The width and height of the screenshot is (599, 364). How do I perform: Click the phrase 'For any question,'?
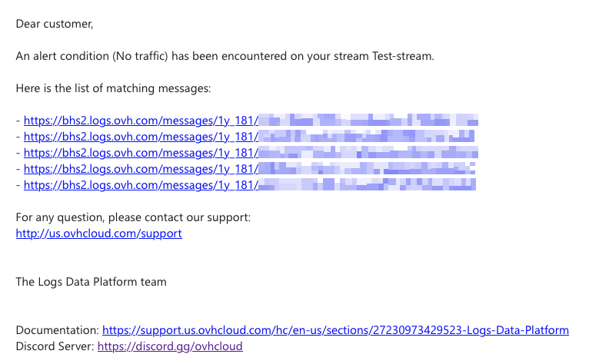[x=60, y=217]
